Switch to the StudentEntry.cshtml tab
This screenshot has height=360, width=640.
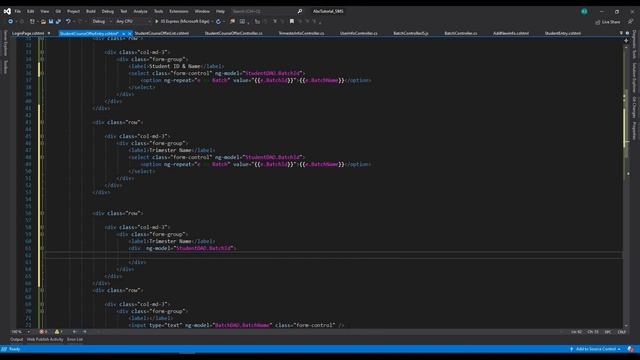point(562,33)
